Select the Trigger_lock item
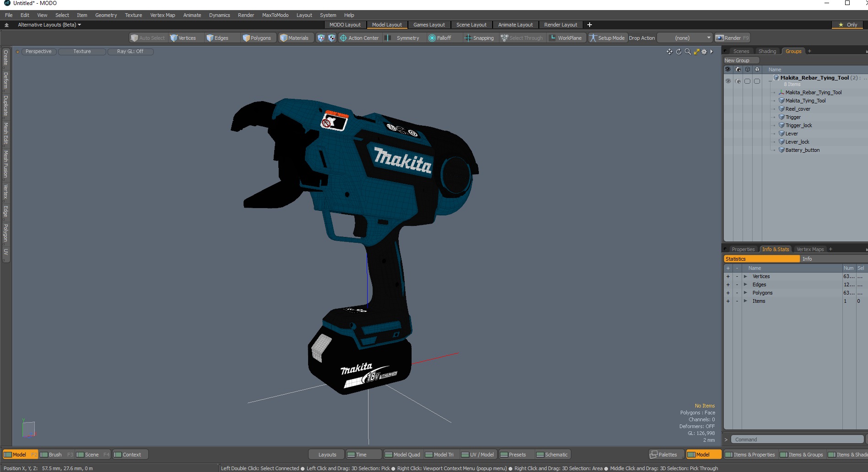 point(798,125)
